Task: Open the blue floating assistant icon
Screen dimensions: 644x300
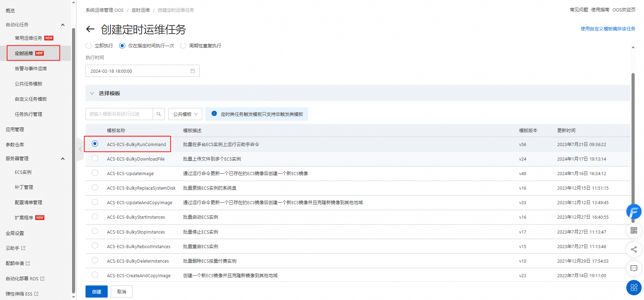Action: tap(634, 211)
